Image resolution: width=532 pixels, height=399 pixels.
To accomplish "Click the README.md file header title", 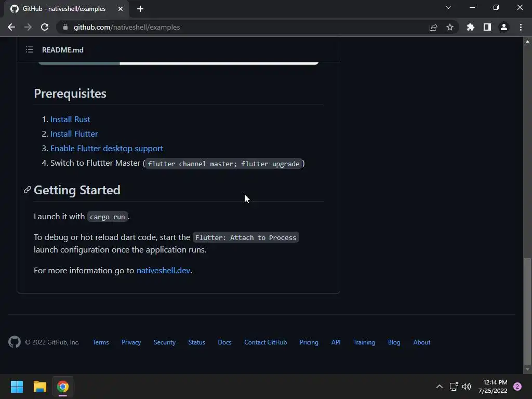I will 63,50.
